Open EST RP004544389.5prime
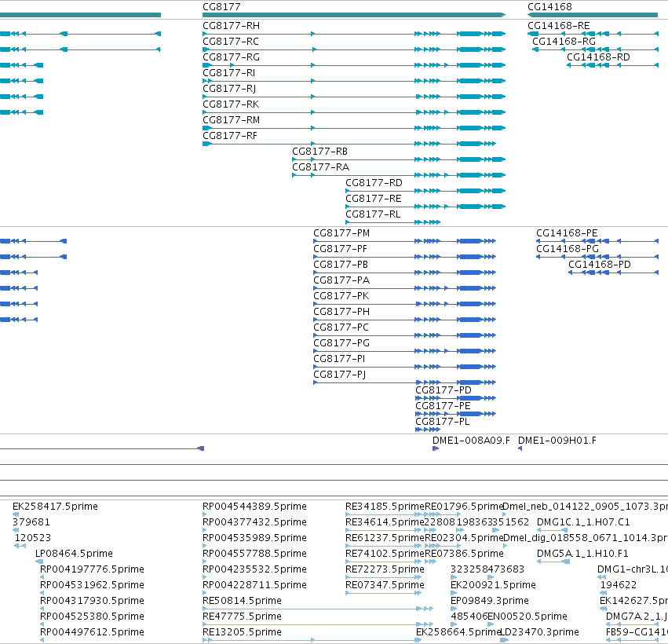 pyautogui.click(x=255, y=507)
